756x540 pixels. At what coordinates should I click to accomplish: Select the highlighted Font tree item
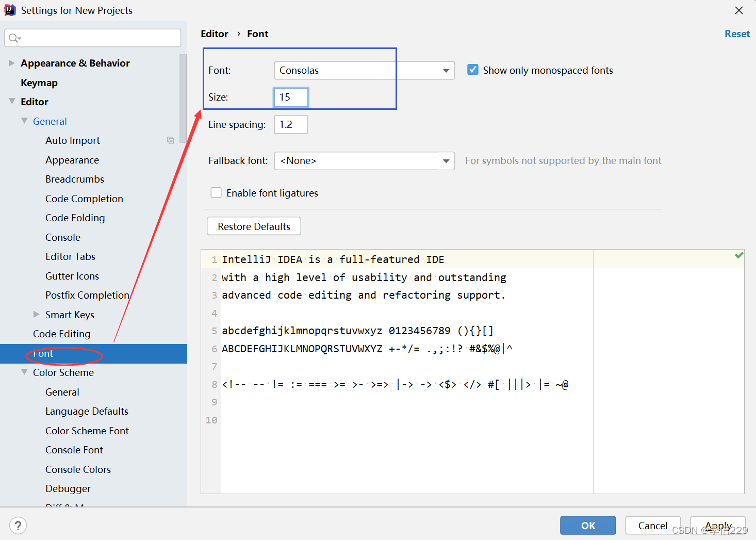coord(93,353)
